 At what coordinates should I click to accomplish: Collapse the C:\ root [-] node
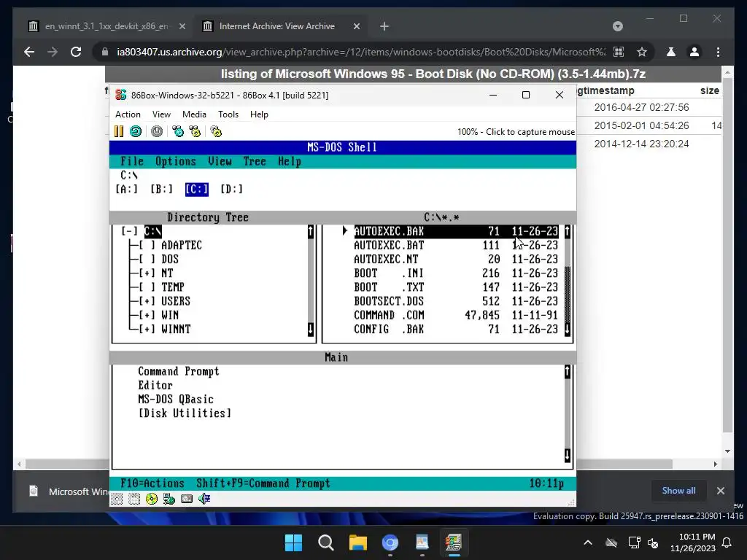click(x=129, y=231)
